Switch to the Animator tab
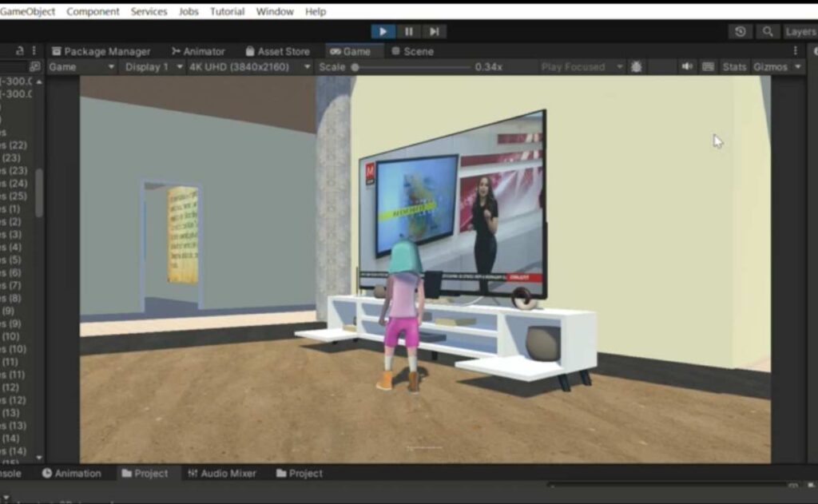This screenshot has width=818, height=504. click(x=198, y=51)
